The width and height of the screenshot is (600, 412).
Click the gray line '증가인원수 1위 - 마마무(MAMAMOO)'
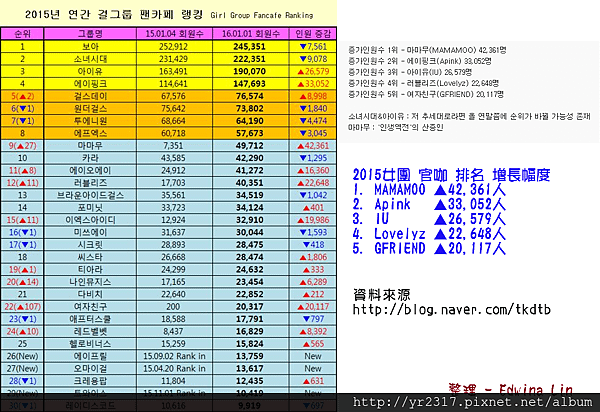427,50
